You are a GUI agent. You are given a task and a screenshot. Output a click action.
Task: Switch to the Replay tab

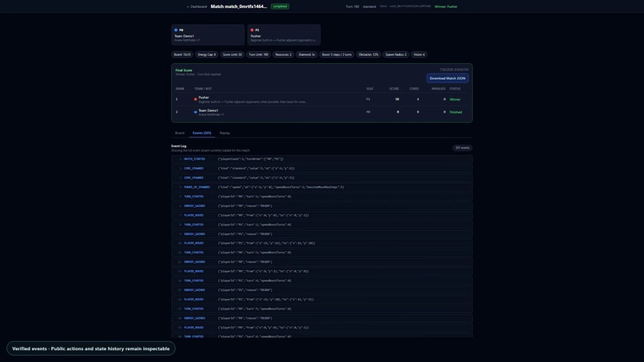[225, 133]
